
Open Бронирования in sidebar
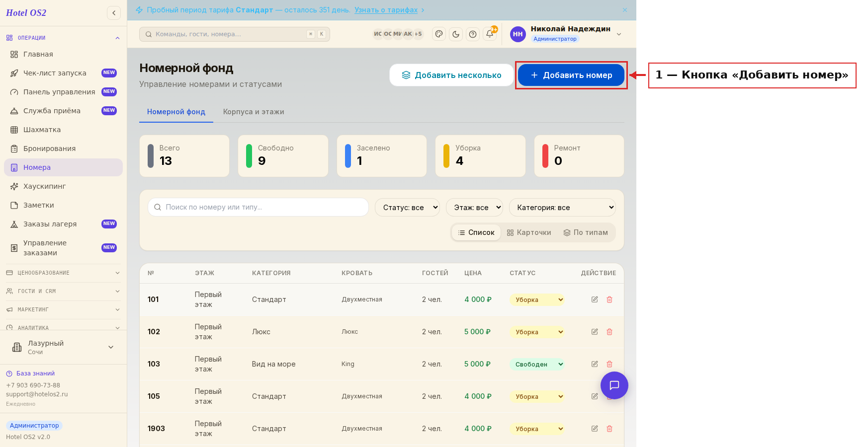click(63, 149)
